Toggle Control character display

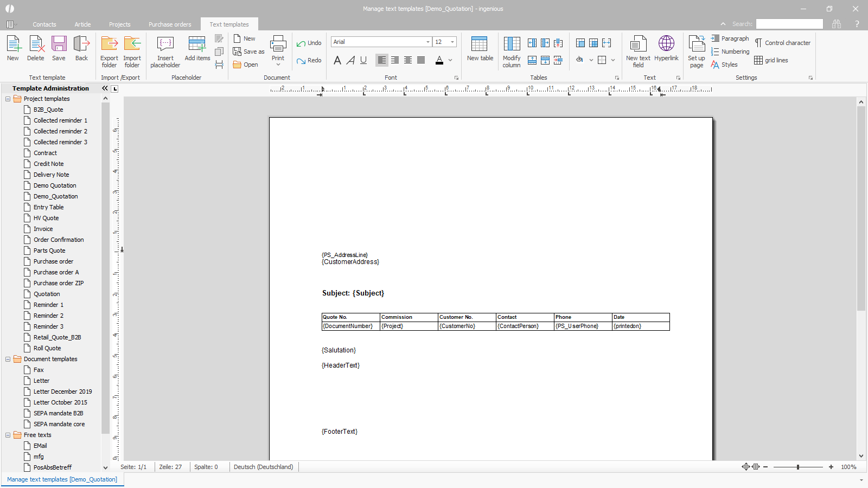click(782, 43)
